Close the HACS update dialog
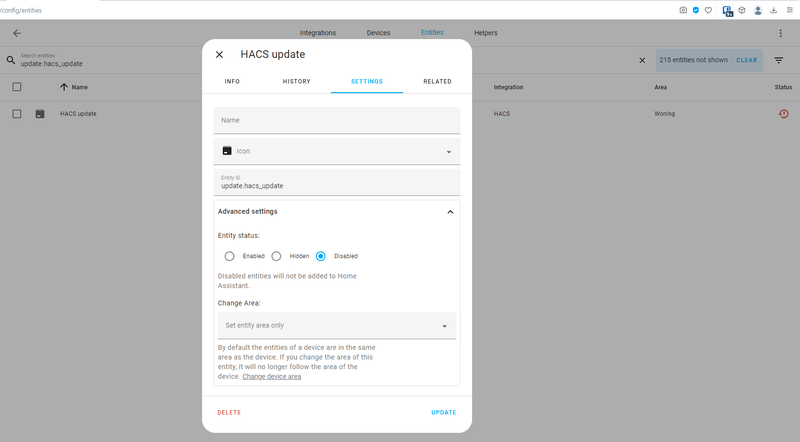Screen dimensions: 800x442 pyautogui.click(x=219, y=54)
